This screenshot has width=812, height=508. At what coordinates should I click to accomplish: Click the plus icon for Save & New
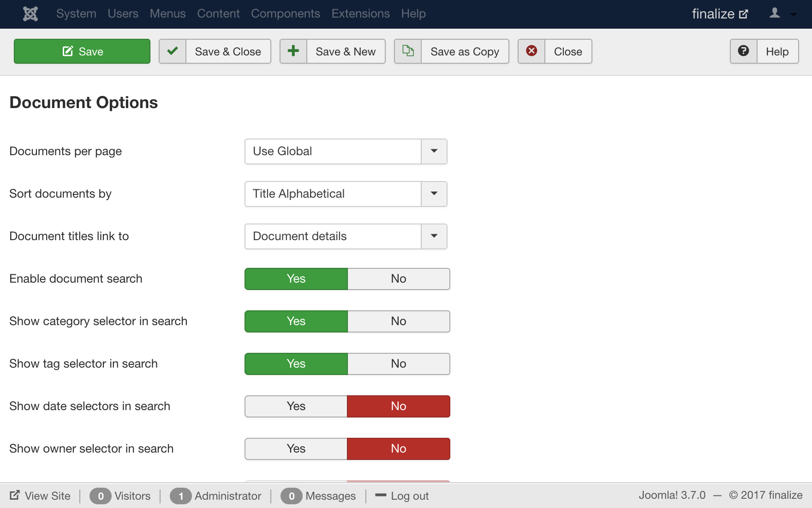tap(293, 51)
